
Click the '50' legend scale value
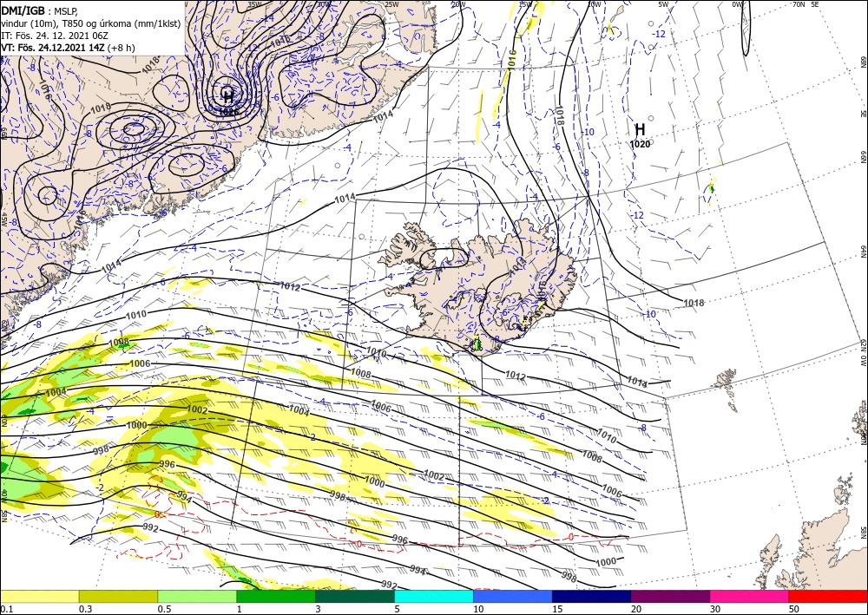[794, 610]
